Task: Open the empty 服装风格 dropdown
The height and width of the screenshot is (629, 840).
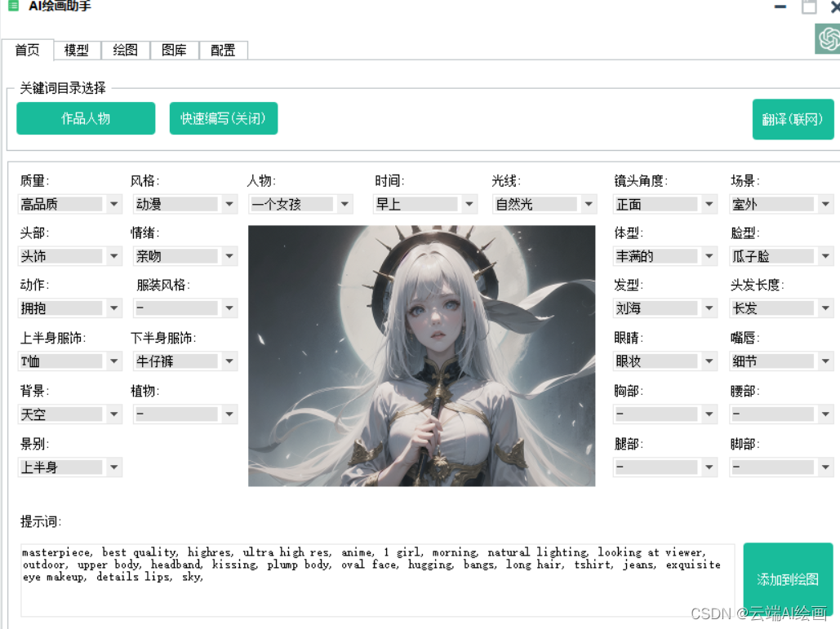Action: pyautogui.click(x=184, y=308)
